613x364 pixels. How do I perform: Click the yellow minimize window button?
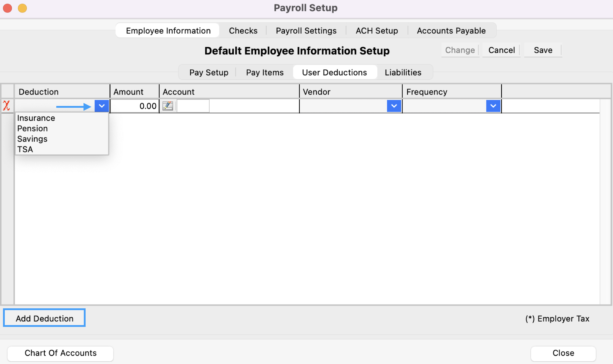pos(22,8)
